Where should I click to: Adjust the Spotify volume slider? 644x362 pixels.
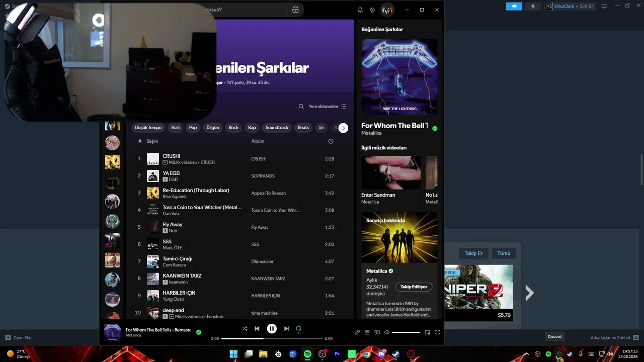(x=406, y=332)
